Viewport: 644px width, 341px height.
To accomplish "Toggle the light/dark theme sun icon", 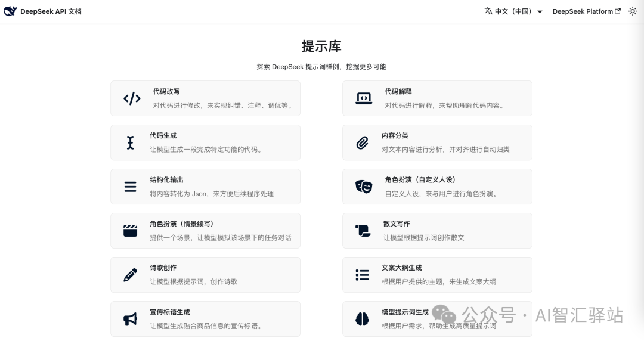I will pyautogui.click(x=633, y=11).
